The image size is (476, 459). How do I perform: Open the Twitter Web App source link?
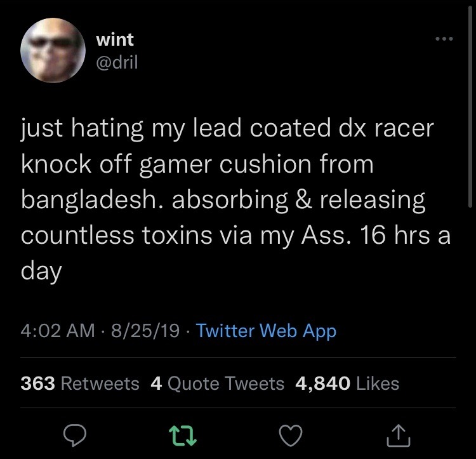click(x=266, y=331)
